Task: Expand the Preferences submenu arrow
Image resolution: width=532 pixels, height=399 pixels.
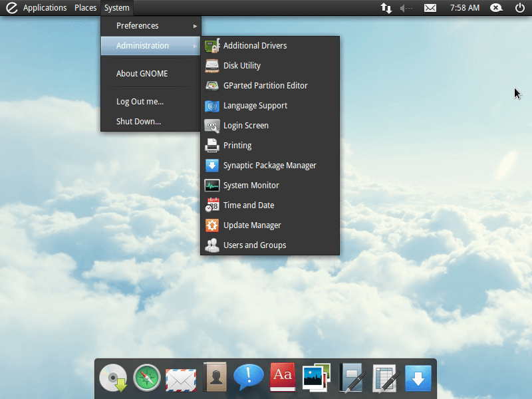Action: coord(195,26)
